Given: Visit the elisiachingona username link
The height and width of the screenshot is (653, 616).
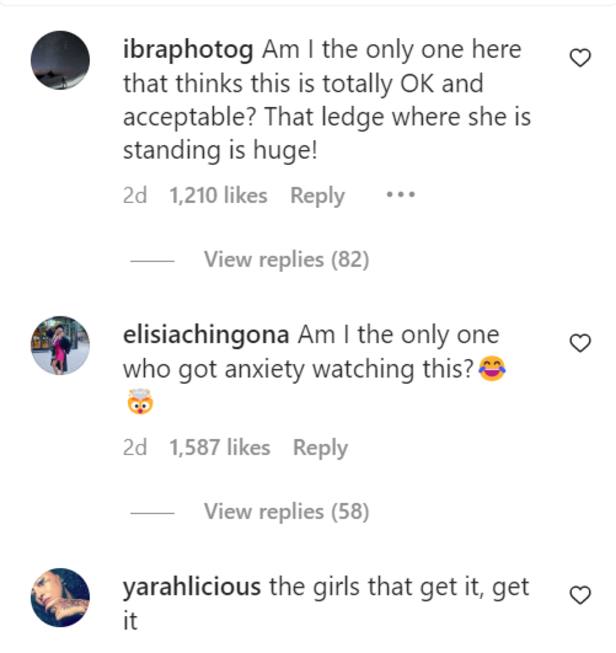Looking at the screenshot, I should pos(206,335).
